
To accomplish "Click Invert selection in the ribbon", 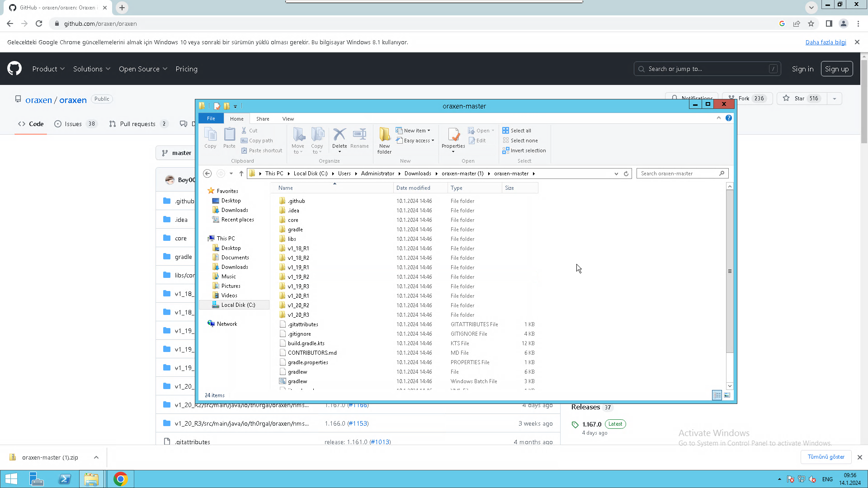I will click(x=524, y=150).
